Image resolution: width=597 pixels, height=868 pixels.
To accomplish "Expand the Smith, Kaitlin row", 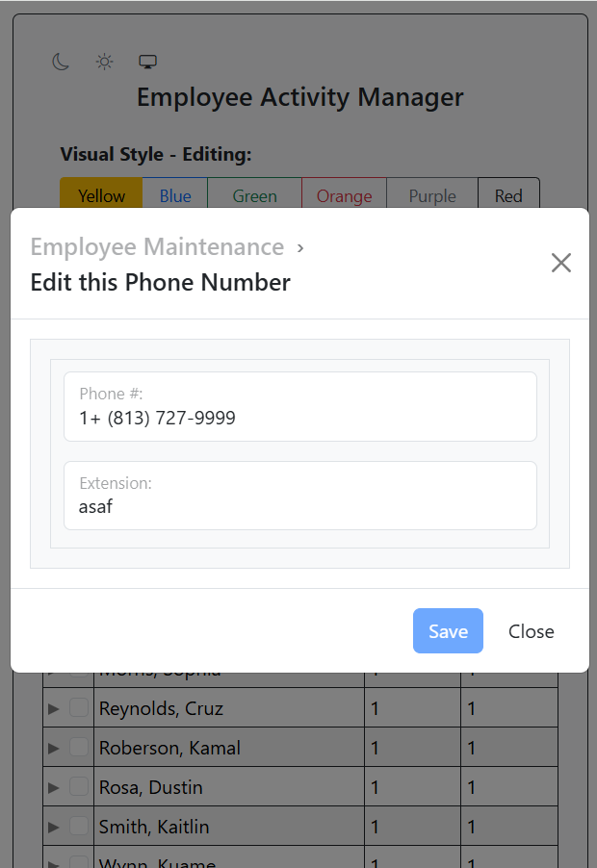I will (x=54, y=827).
